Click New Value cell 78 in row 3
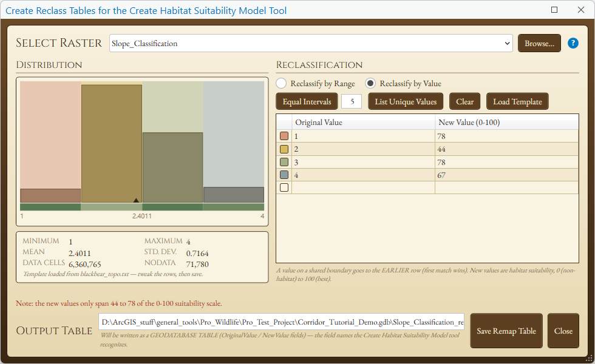595x364 pixels. click(x=506, y=162)
